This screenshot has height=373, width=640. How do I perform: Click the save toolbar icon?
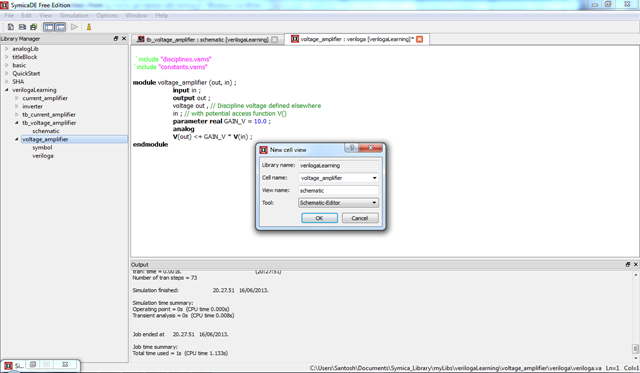(x=22, y=27)
